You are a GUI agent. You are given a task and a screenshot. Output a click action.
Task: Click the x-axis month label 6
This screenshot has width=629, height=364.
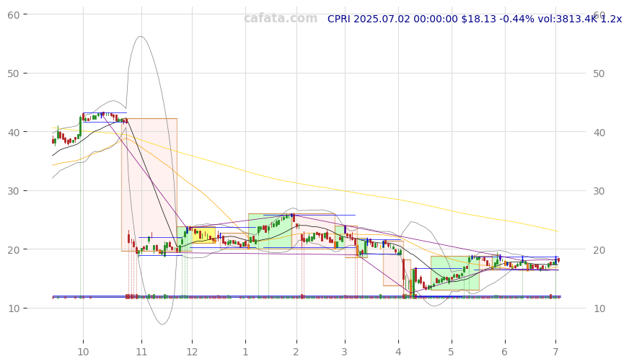(x=505, y=352)
